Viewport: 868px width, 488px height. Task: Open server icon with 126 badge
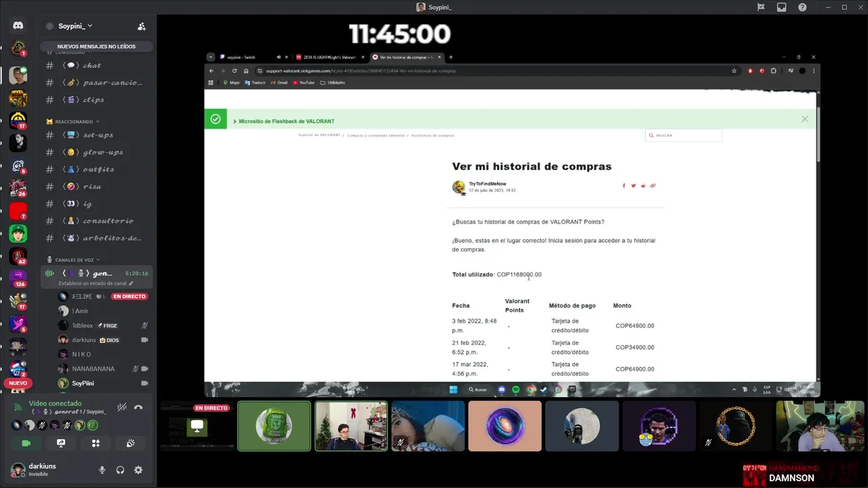pos(18,278)
